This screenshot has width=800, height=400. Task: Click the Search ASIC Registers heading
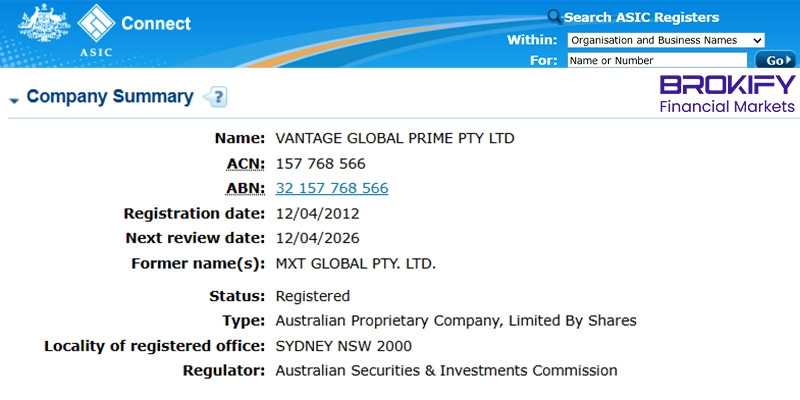641,17
